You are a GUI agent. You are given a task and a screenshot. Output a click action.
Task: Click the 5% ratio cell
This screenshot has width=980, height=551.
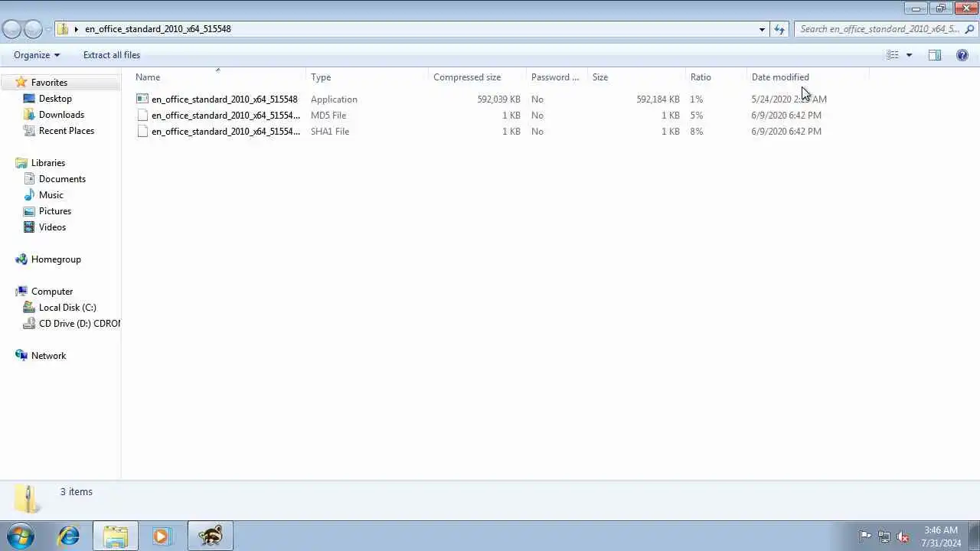tap(697, 116)
